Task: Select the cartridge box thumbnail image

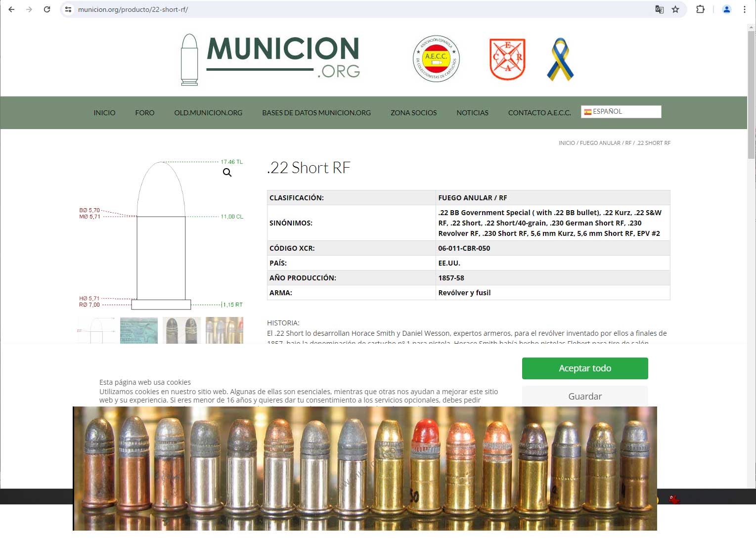Action: coord(139,330)
